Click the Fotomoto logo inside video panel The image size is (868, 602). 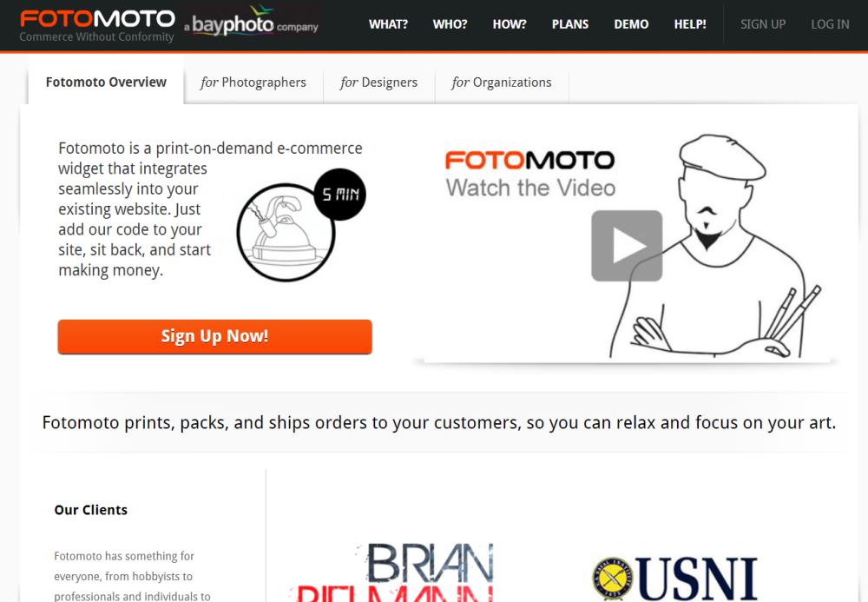[529, 160]
